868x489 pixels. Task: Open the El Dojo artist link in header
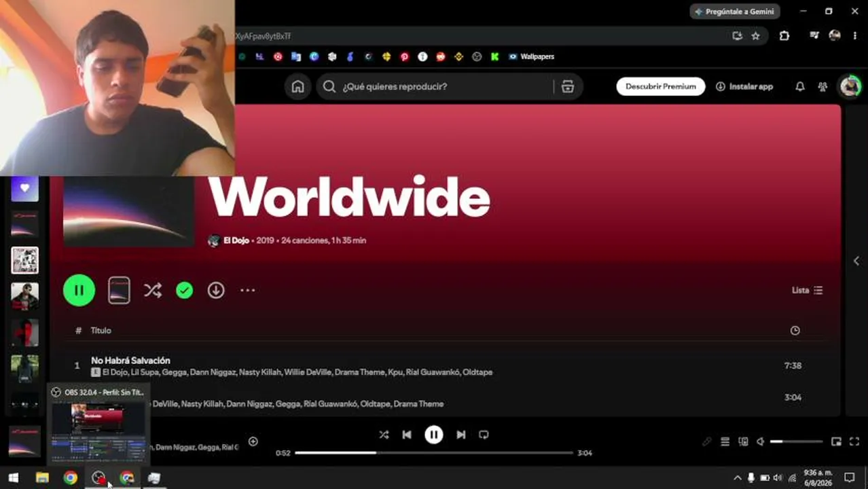pos(236,240)
